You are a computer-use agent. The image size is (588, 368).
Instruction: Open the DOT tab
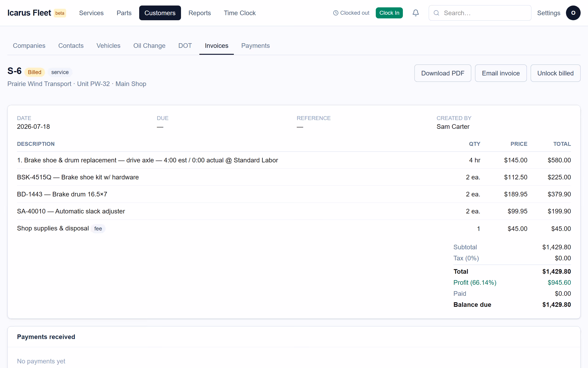tap(185, 46)
